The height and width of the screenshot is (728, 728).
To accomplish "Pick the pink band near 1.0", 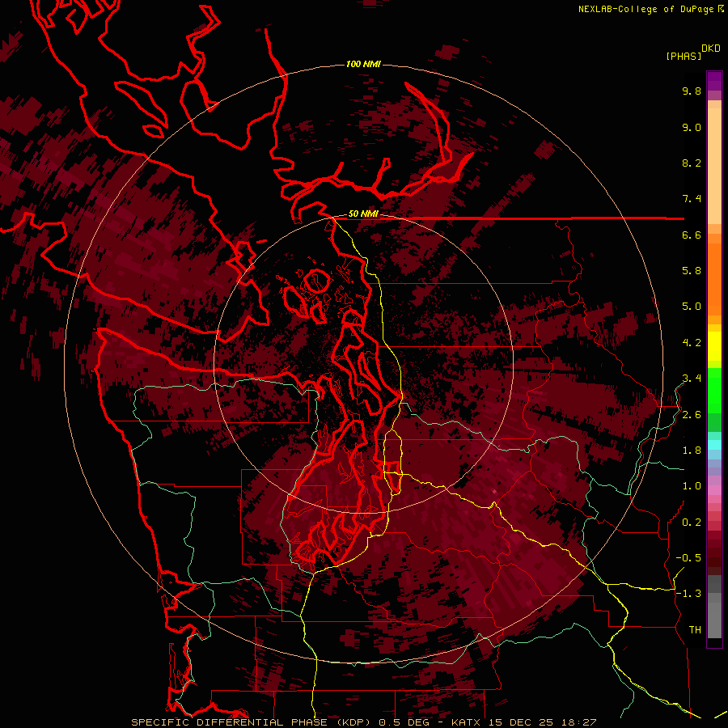I will point(714,490).
